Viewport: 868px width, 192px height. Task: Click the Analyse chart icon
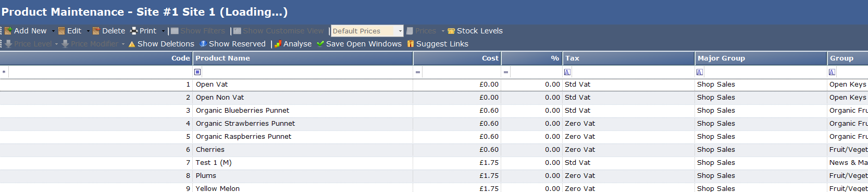coord(278,44)
